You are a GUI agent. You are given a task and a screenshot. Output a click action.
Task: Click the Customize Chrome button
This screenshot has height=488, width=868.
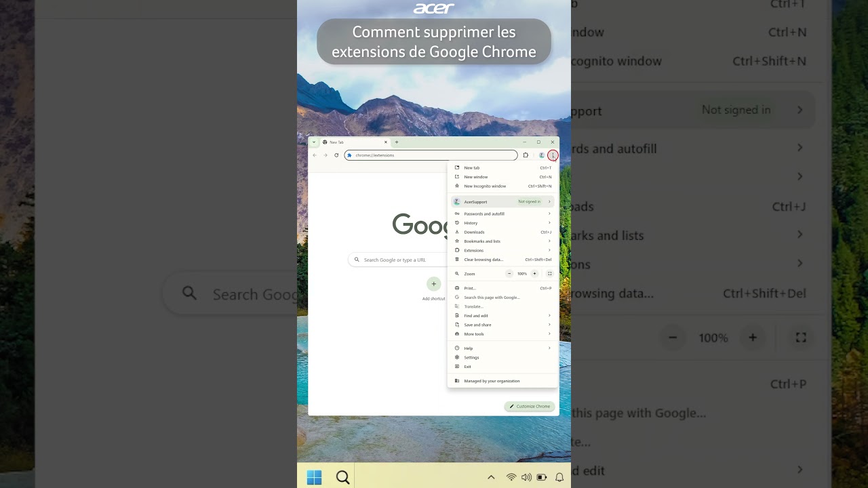point(530,406)
